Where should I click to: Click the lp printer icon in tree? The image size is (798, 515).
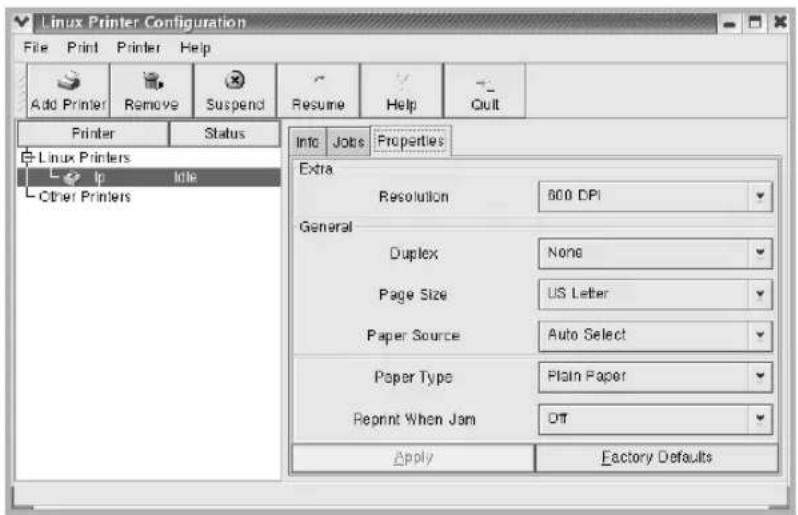pyautogui.click(x=71, y=177)
